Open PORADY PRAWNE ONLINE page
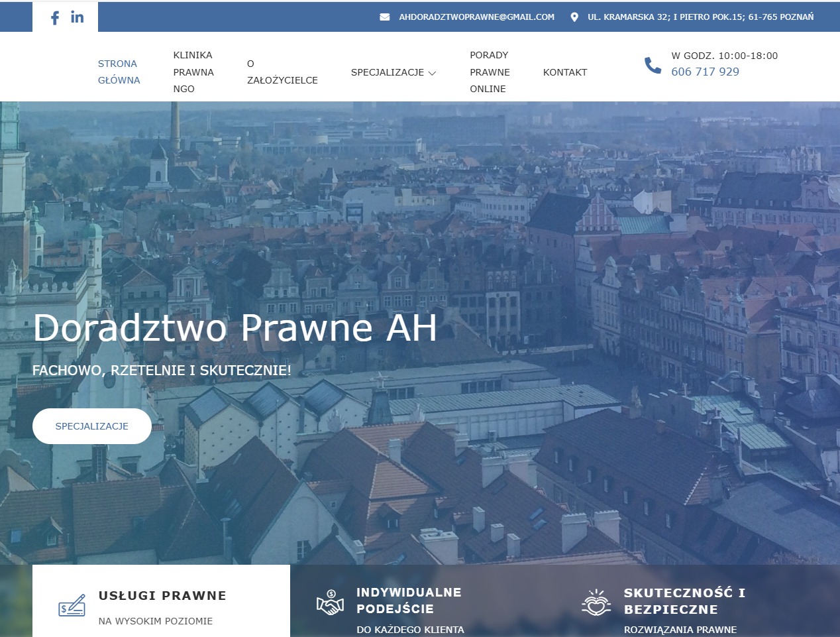 point(490,72)
